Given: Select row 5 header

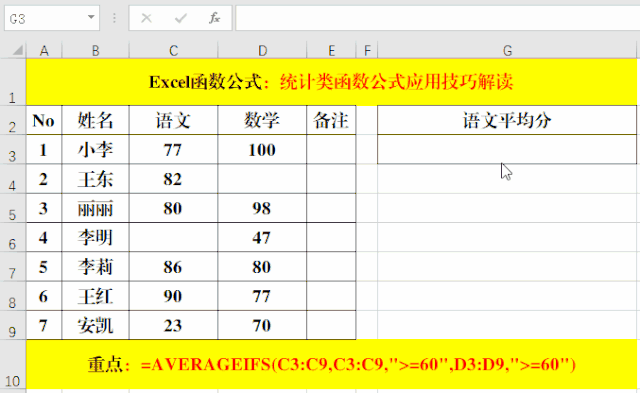Looking at the screenshot, I should pyautogui.click(x=13, y=208).
